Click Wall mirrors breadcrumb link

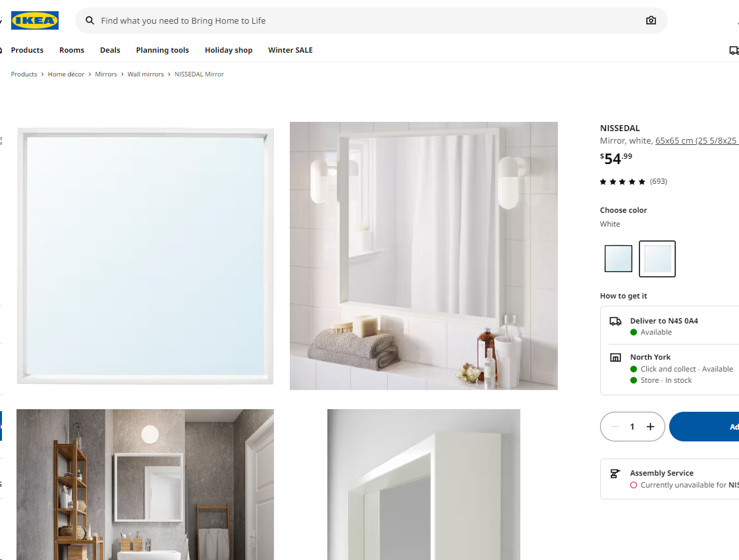pyautogui.click(x=146, y=74)
